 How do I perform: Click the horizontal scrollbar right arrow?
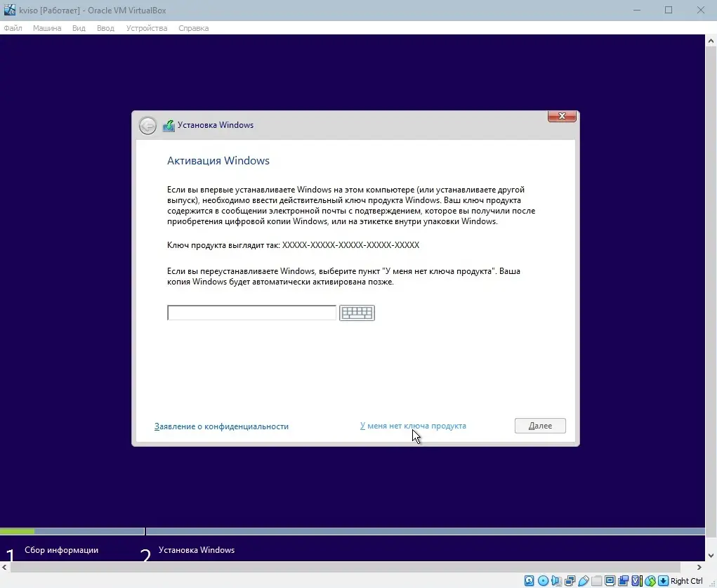tap(699, 567)
